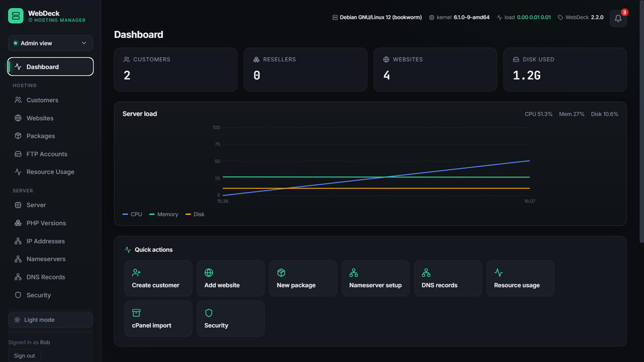Viewport: 644px width, 362px height.
Task: Toggle the CPU series in chart legend
Action: (x=132, y=214)
